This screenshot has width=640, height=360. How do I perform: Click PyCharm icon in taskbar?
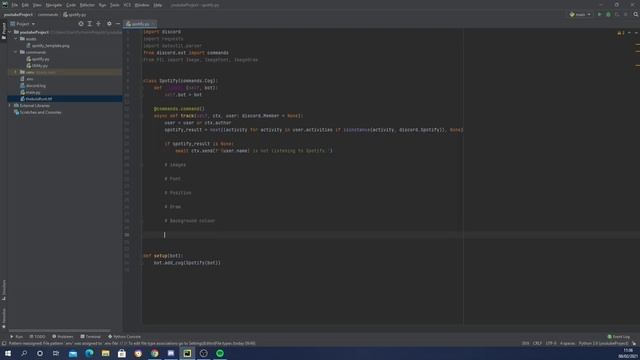point(187,353)
